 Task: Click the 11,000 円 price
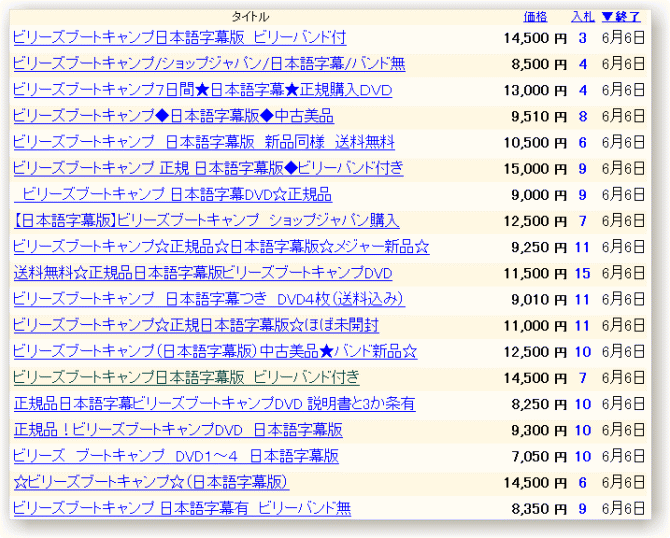click(535, 326)
